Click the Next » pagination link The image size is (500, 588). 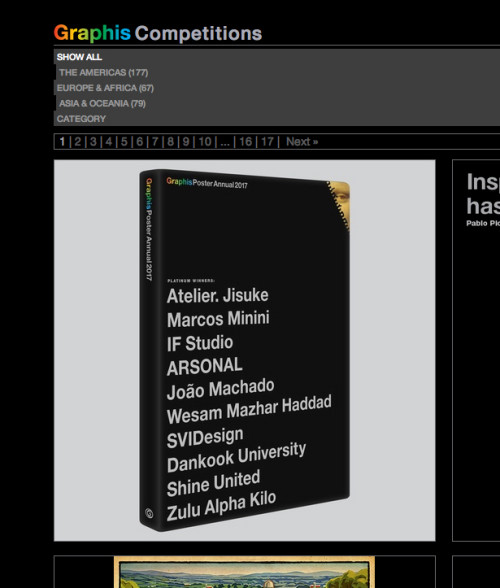point(302,142)
